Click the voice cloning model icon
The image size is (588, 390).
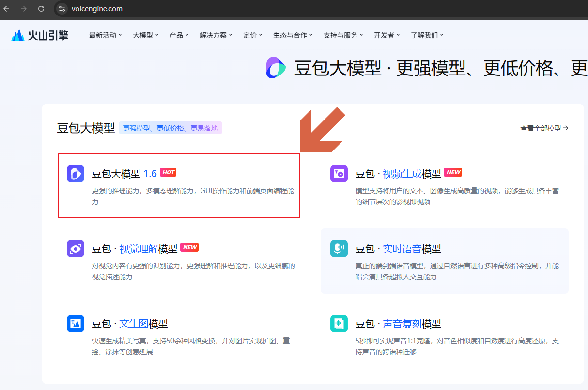[339, 324]
